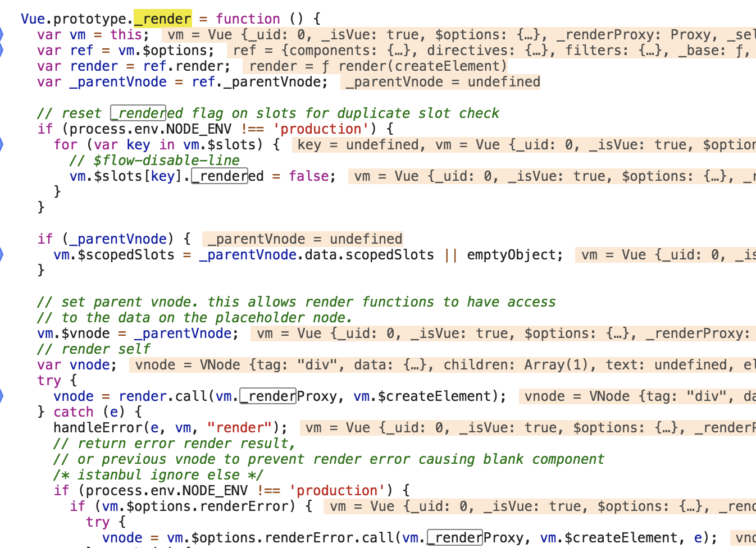Click breakpoint marker beside vm.$scopedSlots assignment line
756x548 pixels.
tap(2, 254)
